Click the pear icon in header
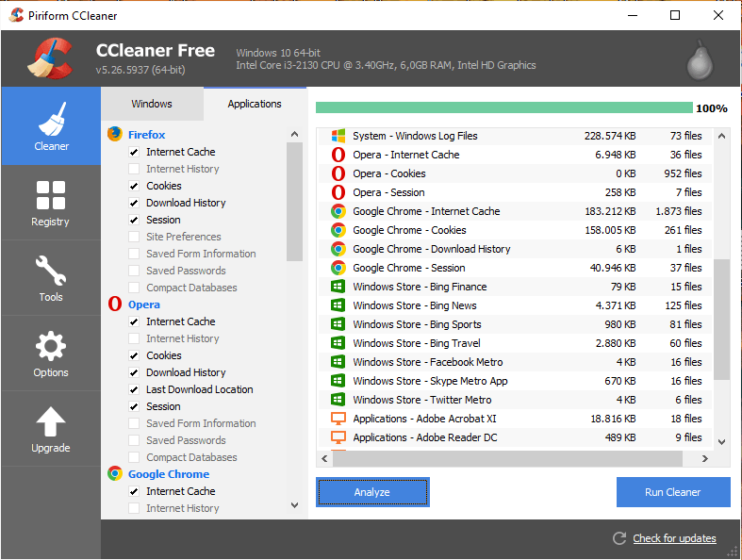742x560 pixels. [x=700, y=60]
